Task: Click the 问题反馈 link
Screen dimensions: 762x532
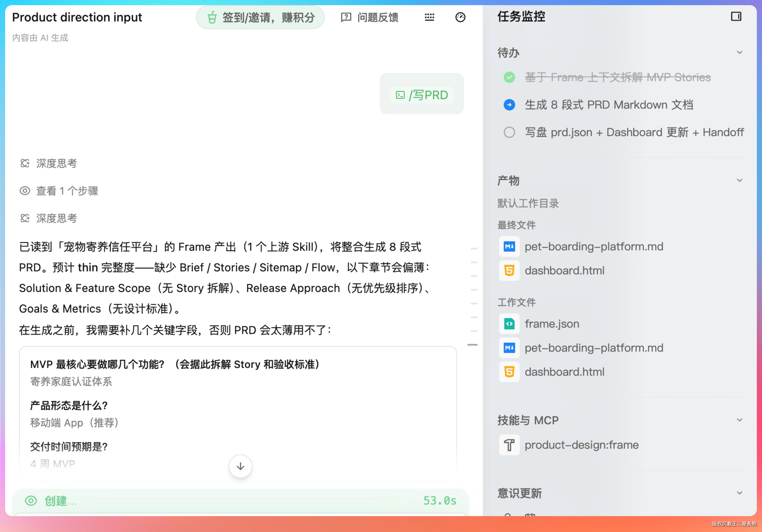Action: pos(370,17)
